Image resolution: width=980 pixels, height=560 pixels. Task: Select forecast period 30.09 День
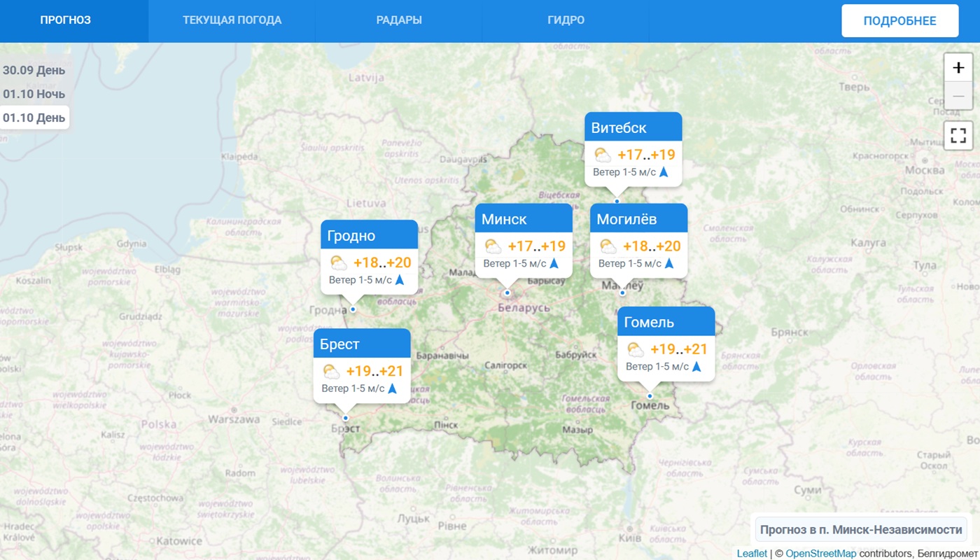coord(34,70)
